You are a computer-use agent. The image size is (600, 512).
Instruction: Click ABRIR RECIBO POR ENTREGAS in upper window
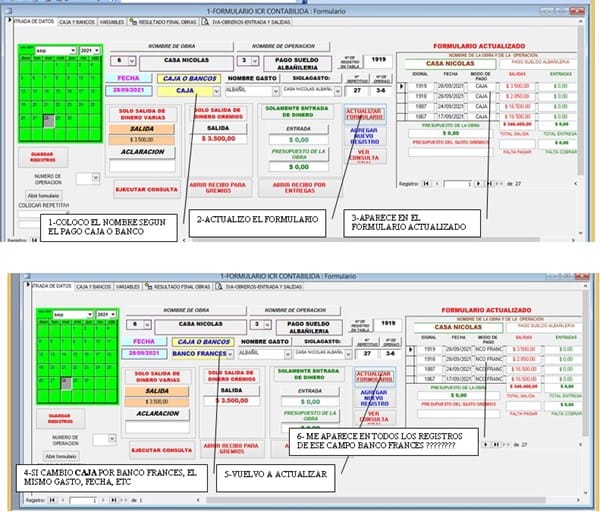(300, 188)
